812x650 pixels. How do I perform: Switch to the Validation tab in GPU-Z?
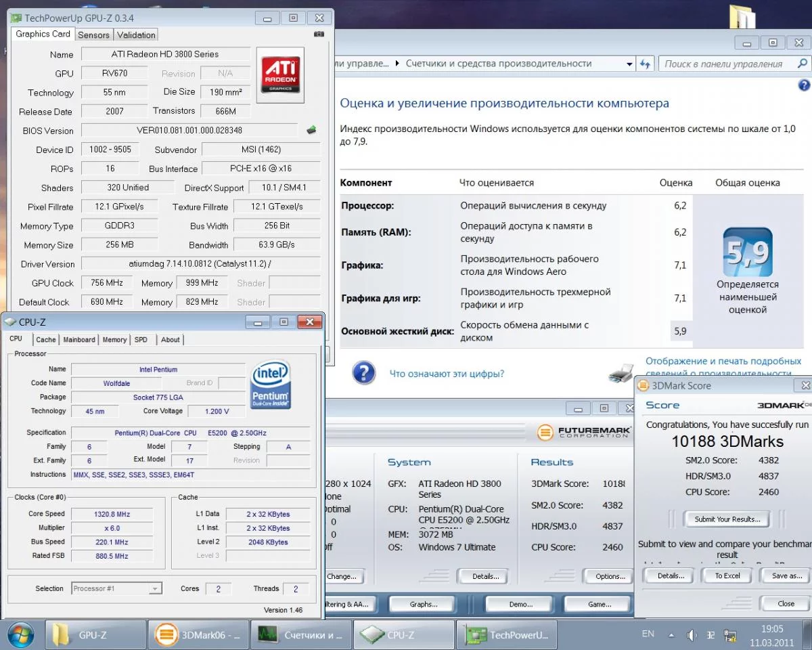coord(136,35)
